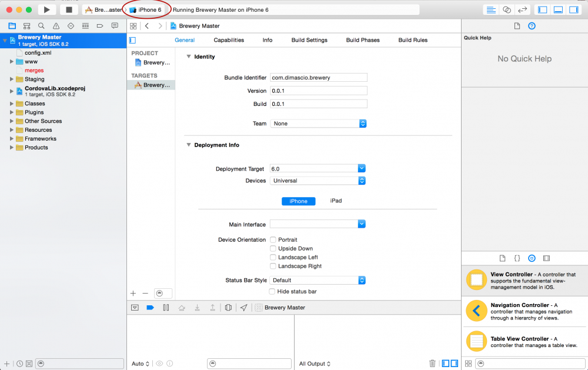Hide the Utilities panel with its toolbar toggle
Screen dimensions: 588x370
click(574, 9)
